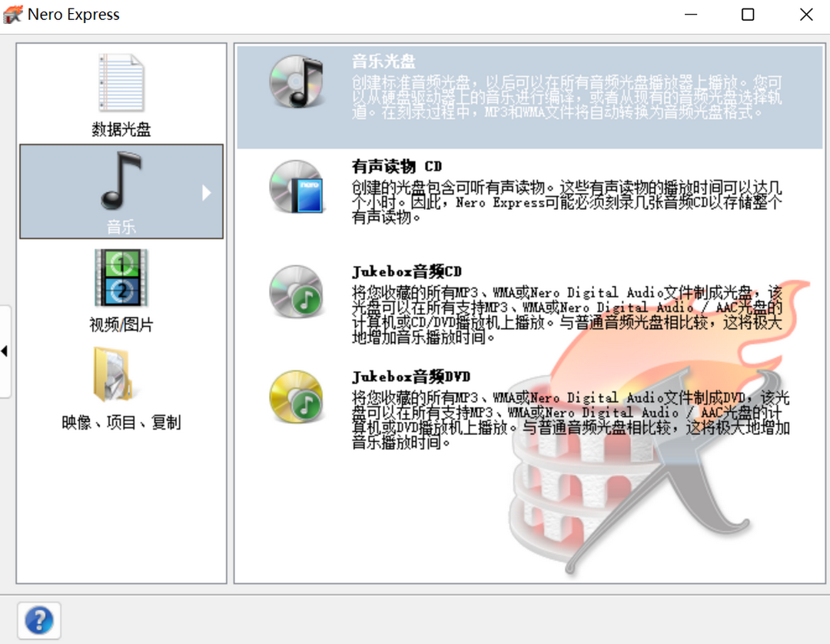Image resolution: width=830 pixels, height=644 pixels.
Task: Select the 有声读物 CD disc icon
Action: pyautogui.click(x=297, y=184)
